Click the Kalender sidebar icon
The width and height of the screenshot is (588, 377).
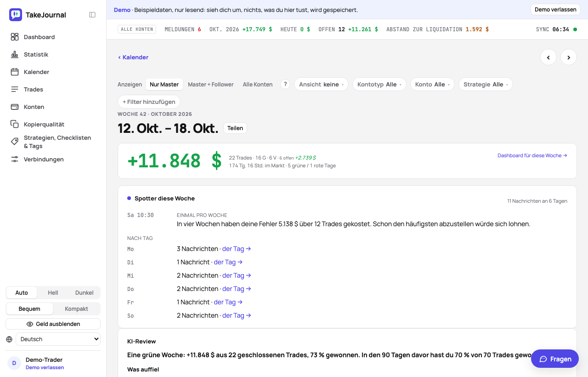tap(15, 72)
